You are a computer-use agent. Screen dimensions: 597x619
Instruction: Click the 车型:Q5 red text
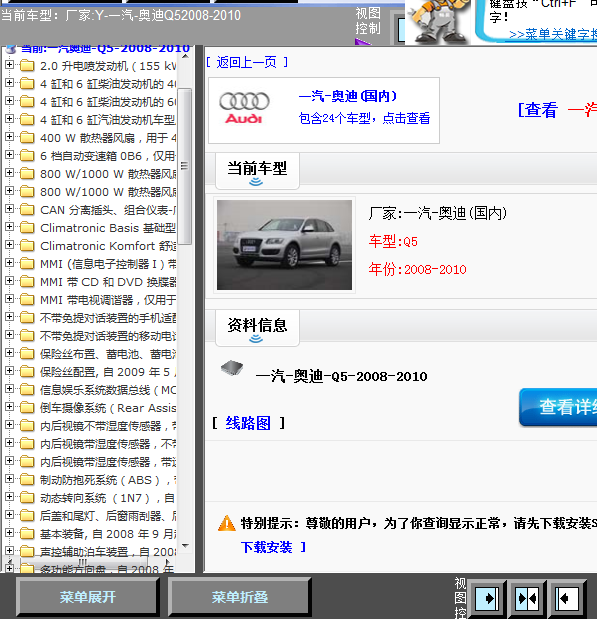pos(393,241)
